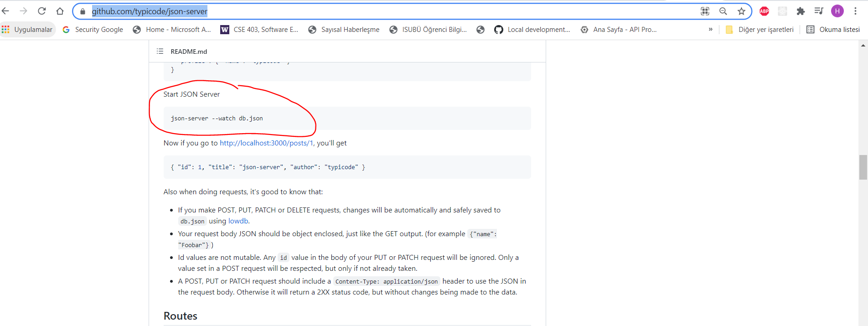This screenshot has width=868, height=326.
Task: Open the Chrome three-dot menu
Action: [x=855, y=11]
